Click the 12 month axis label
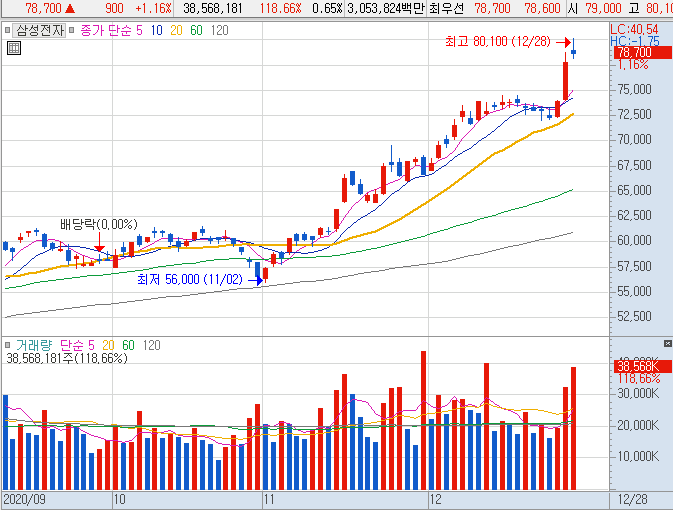The image size is (673, 510). pyautogui.click(x=435, y=499)
